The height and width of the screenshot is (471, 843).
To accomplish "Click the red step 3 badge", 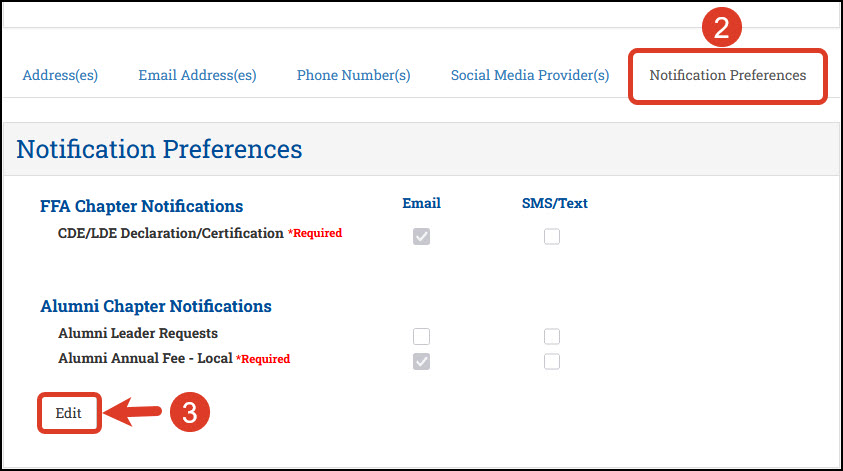I will pyautogui.click(x=188, y=413).
